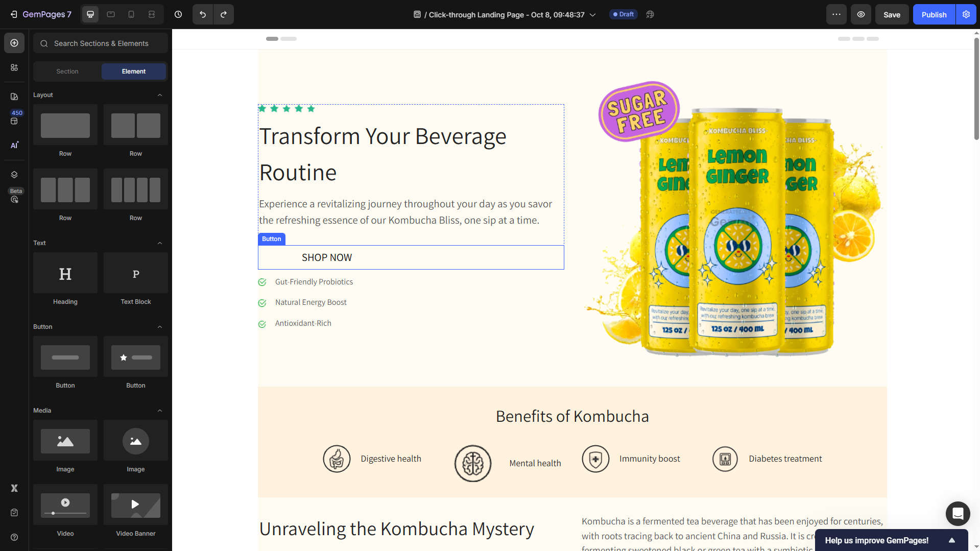The height and width of the screenshot is (551, 980).
Task: Click the Save button
Action: tap(892, 14)
